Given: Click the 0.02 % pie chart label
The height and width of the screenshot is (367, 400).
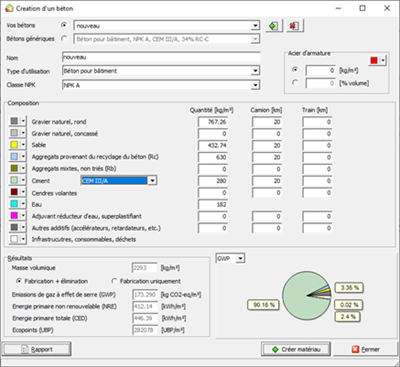Looking at the screenshot, I should point(349,305).
